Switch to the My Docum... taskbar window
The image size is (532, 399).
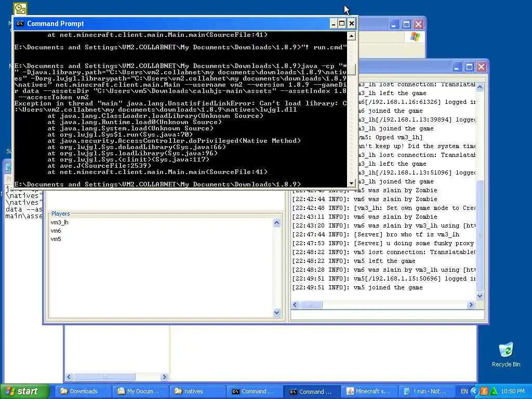pyautogui.click(x=140, y=391)
